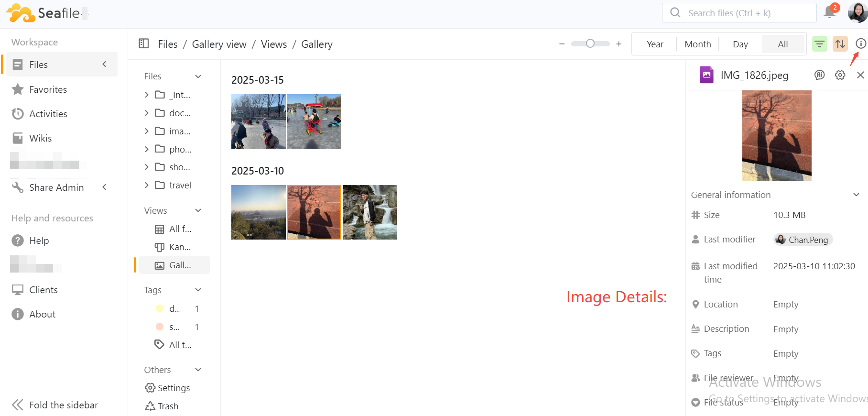Open Favorites in the sidebar
This screenshot has height=416, width=868.
tap(48, 89)
